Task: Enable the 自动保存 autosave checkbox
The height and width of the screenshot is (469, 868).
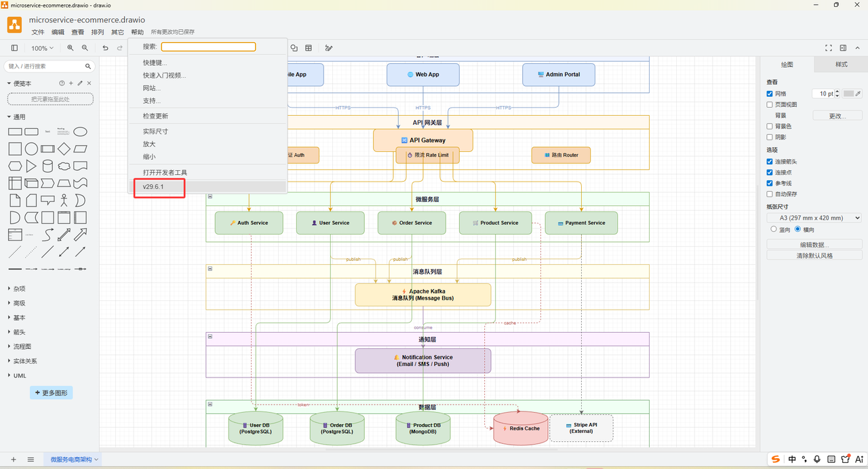Action: coord(770,194)
